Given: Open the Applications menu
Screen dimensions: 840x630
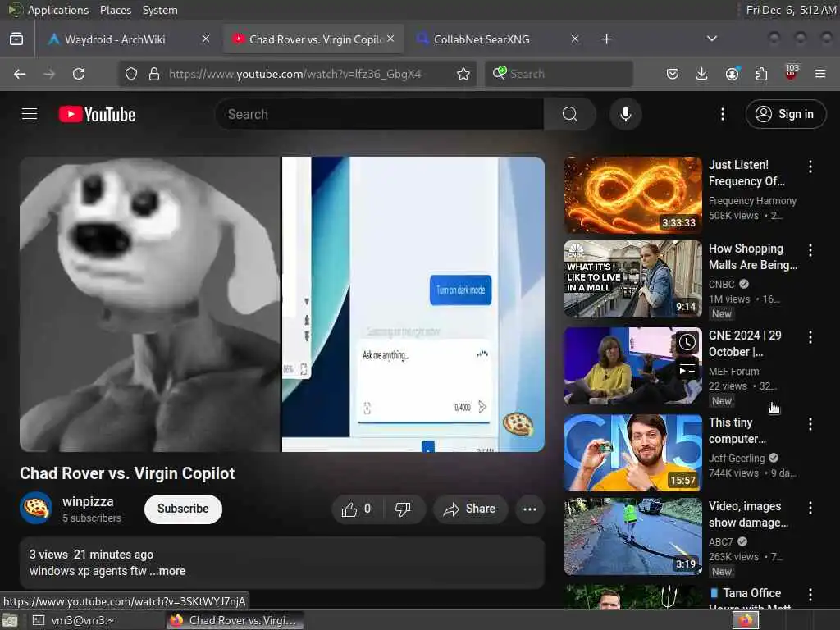Looking at the screenshot, I should pyautogui.click(x=58, y=10).
